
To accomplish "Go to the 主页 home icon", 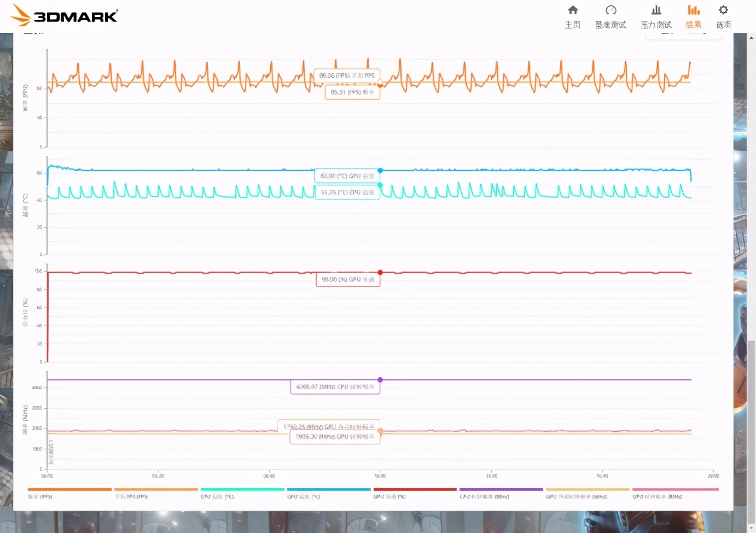I will pyautogui.click(x=573, y=16).
